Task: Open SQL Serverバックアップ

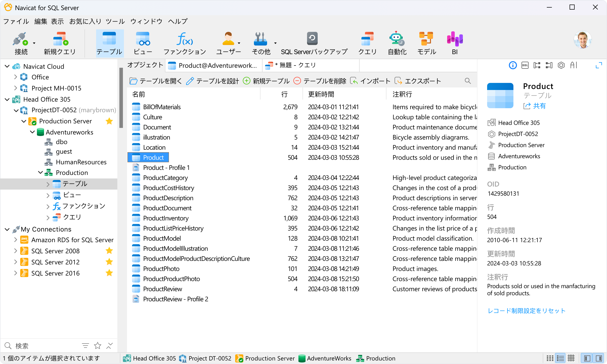Action: [314, 43]
